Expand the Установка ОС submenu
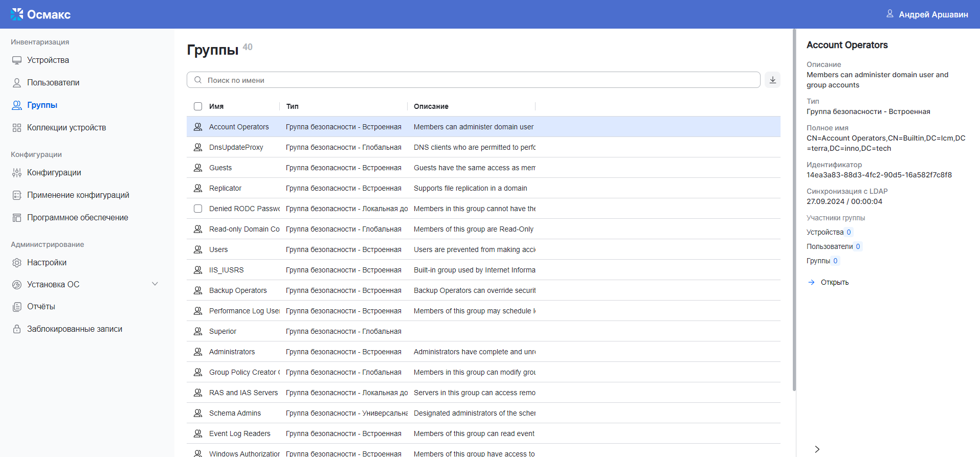The image size is (980, 457). [154, 284]
